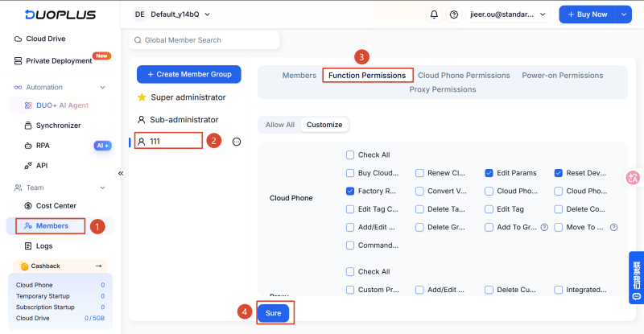644x334 pixels.
Task: Open more options for group 111
Action: click(x=237, y=142)
